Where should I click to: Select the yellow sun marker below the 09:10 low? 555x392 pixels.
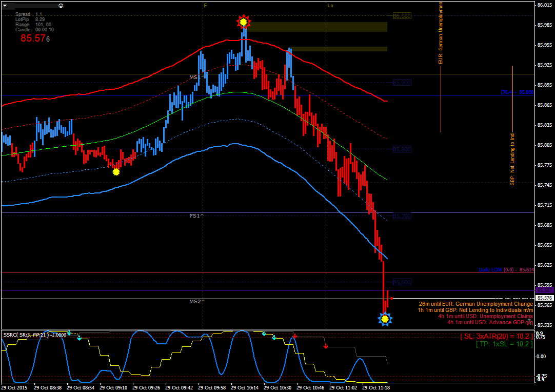116,172
